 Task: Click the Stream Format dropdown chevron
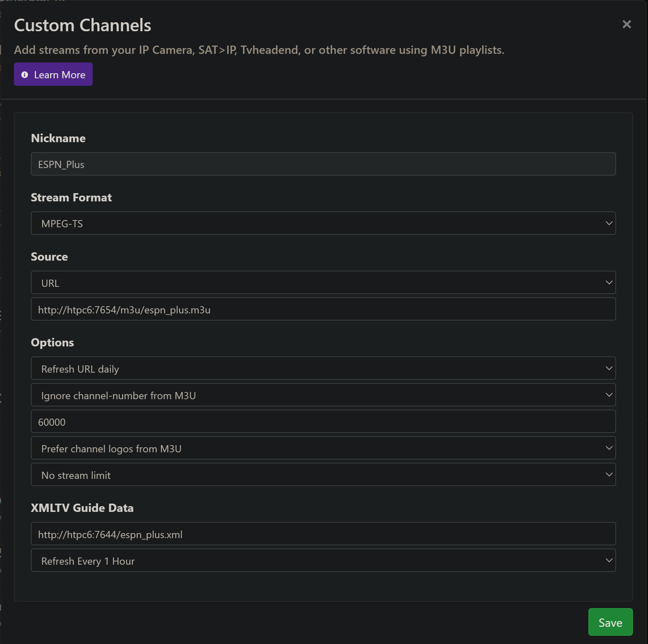coord(609,223)
